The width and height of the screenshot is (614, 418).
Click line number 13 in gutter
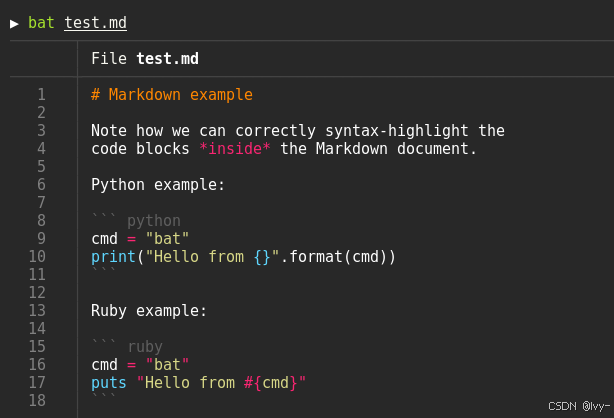coord(37,311)
